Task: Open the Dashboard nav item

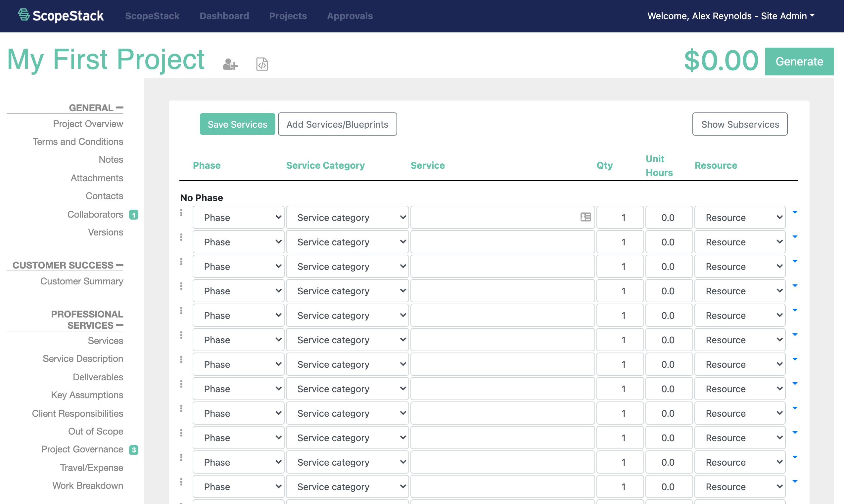Action: pyautogui.click(x=224, y=16)
